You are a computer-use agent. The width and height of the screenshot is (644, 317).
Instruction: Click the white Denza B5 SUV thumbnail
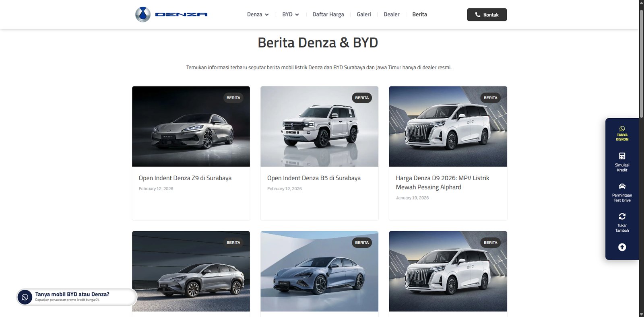(319, 126)
